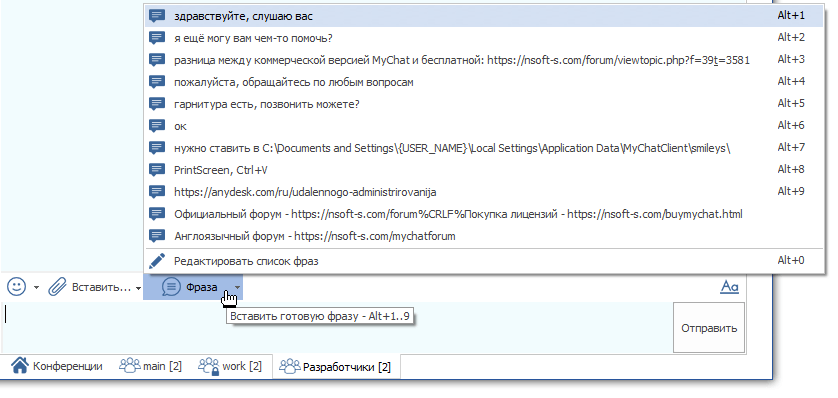
Task: Open the smiley emoticon picker
Action: pyautogui.click(x=16, y=287)
